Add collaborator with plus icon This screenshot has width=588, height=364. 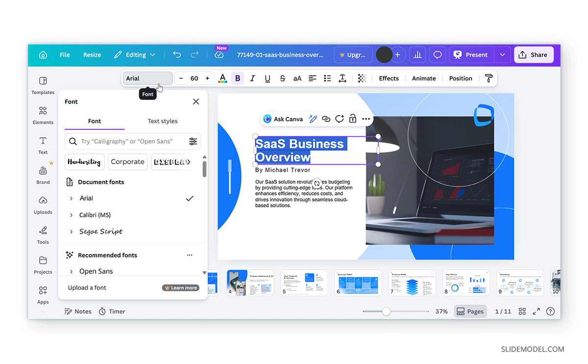(x=397, y=55)
